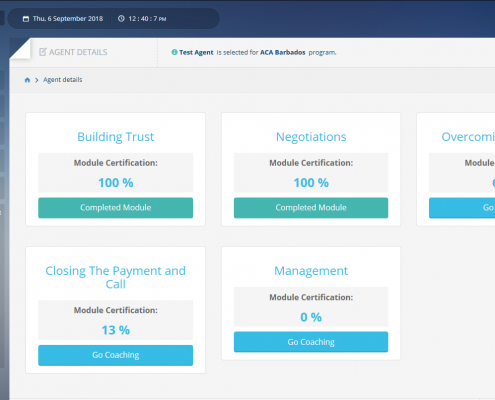Open the Building Trust module title

point(115,137)
